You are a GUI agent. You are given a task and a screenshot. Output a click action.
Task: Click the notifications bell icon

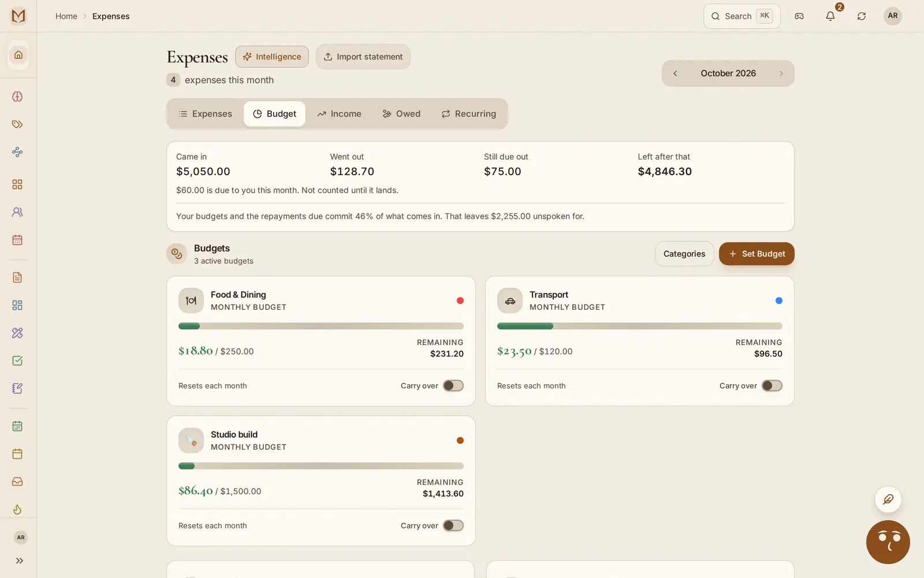[x=830, y=16]
